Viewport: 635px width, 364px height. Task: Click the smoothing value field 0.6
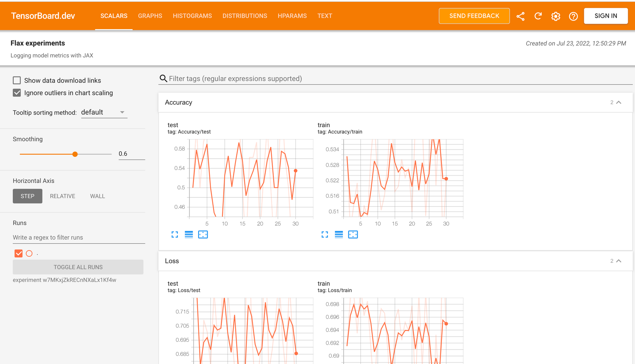[x=132, y=154]
